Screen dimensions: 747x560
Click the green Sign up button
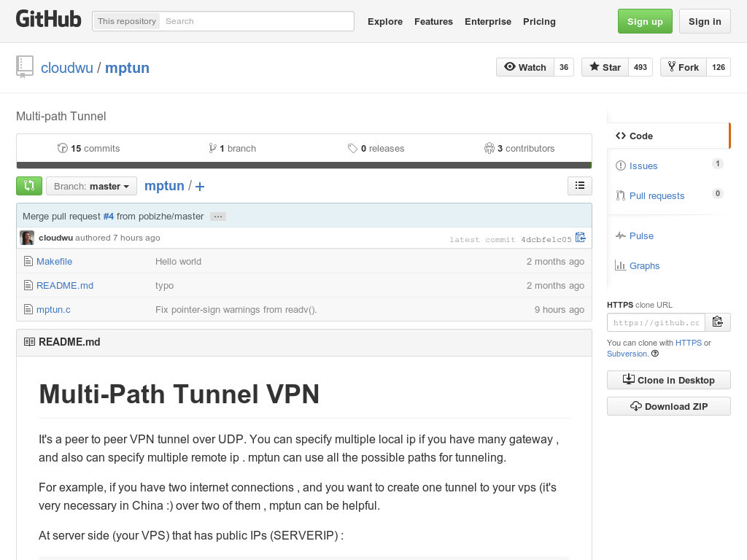645,21
